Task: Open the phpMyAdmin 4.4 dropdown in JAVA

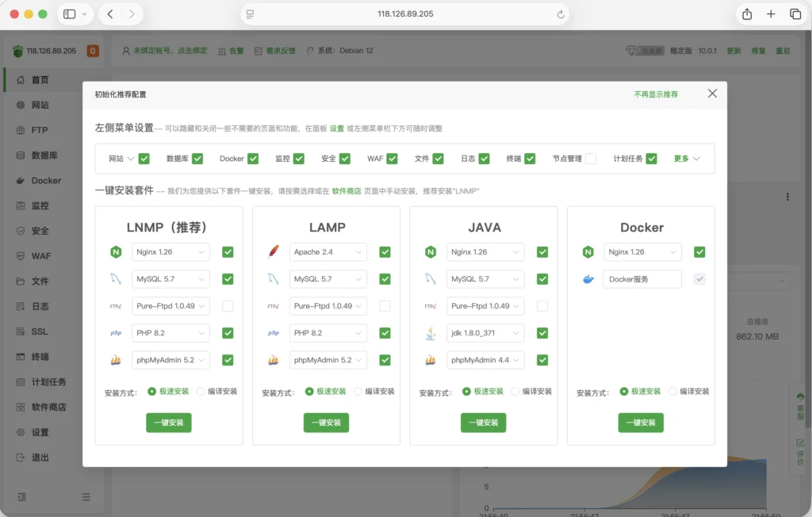Action: [485, 360]
